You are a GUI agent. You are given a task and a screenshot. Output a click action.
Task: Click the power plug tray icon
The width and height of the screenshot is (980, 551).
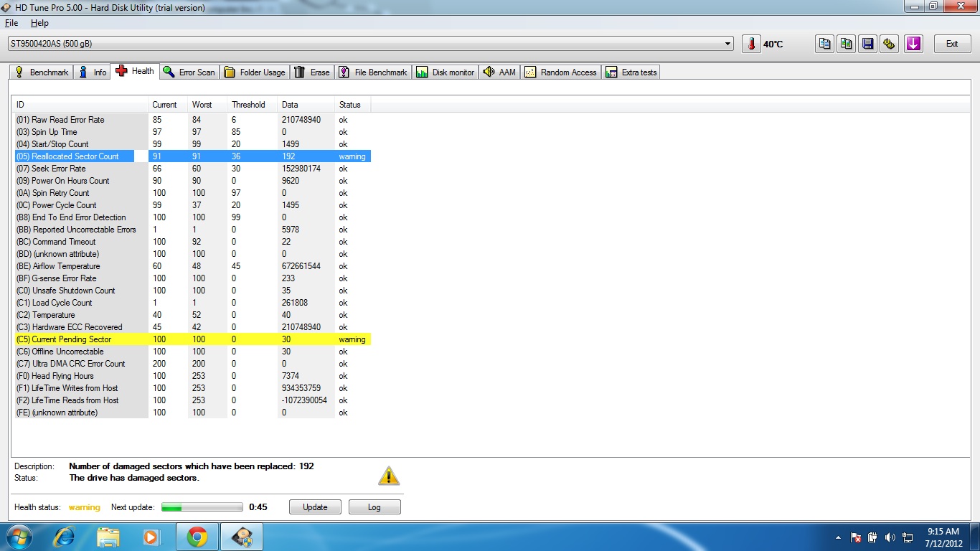[x=872, y=537]
